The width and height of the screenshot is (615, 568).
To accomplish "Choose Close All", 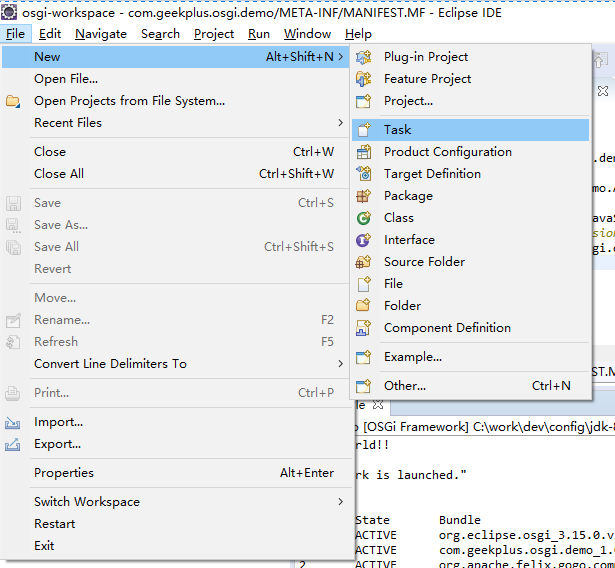I will click(175, 174).
